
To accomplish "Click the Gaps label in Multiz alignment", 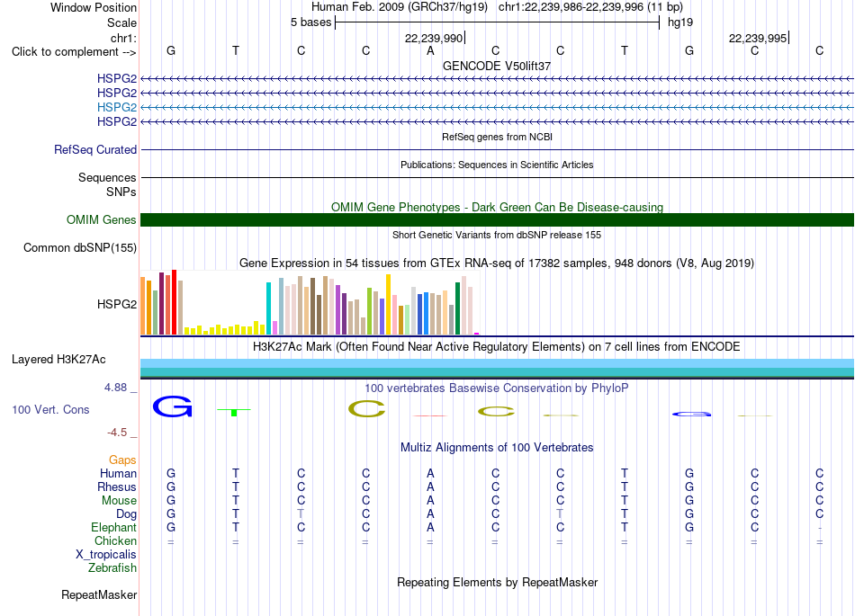I will pos(122,460).
